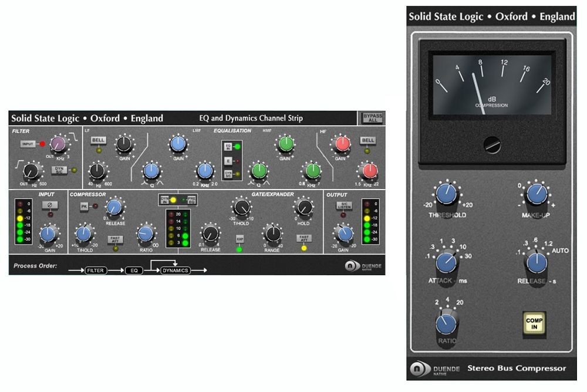This screenshot has height=392, width=587.
Task: Toggle the compressor PK button
Action: (x=84, y=206)
